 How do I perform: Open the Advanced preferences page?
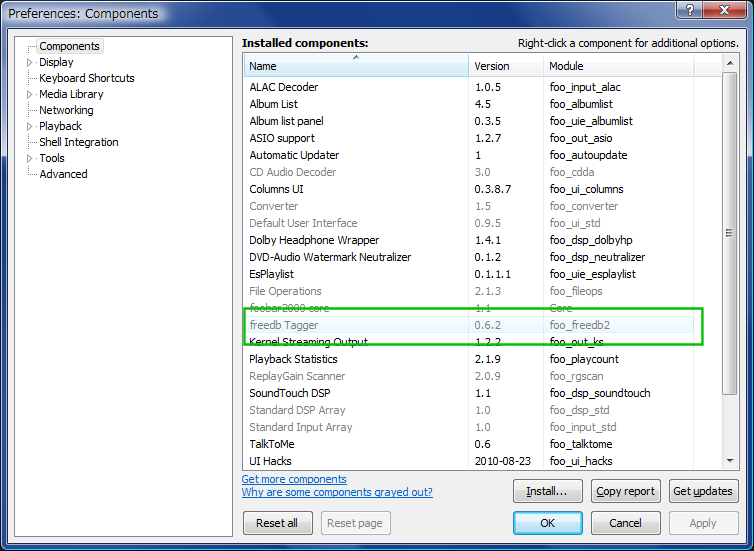(x=63, y=174)
